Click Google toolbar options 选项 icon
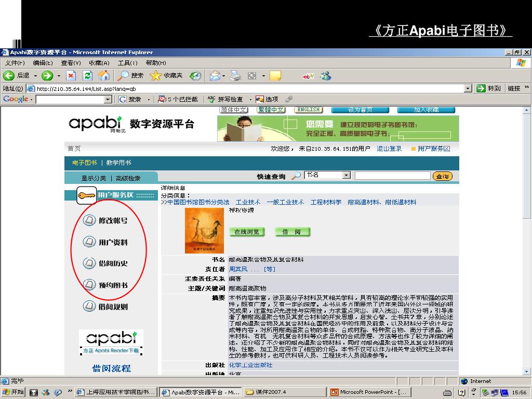 tap(260, 99)
